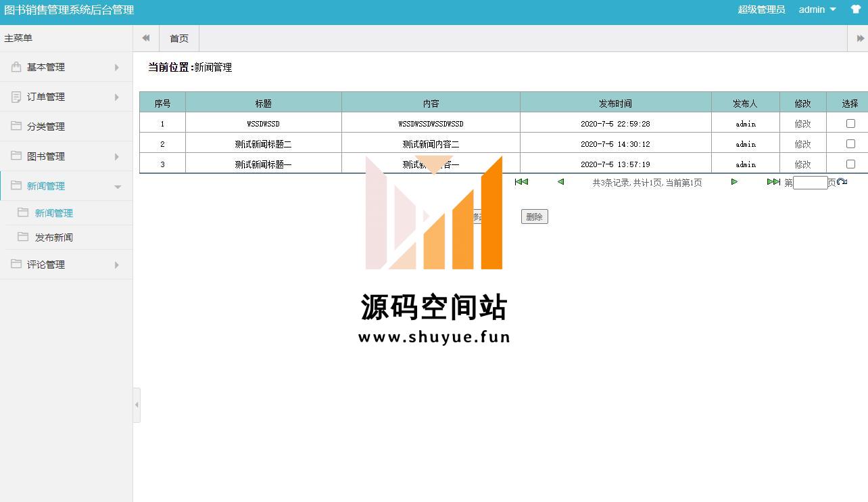Image resolution: width=868 pixels, height=502 pixels.
Task: Select 发布新闻 submenu entry
Action: (x=54, y=237)
